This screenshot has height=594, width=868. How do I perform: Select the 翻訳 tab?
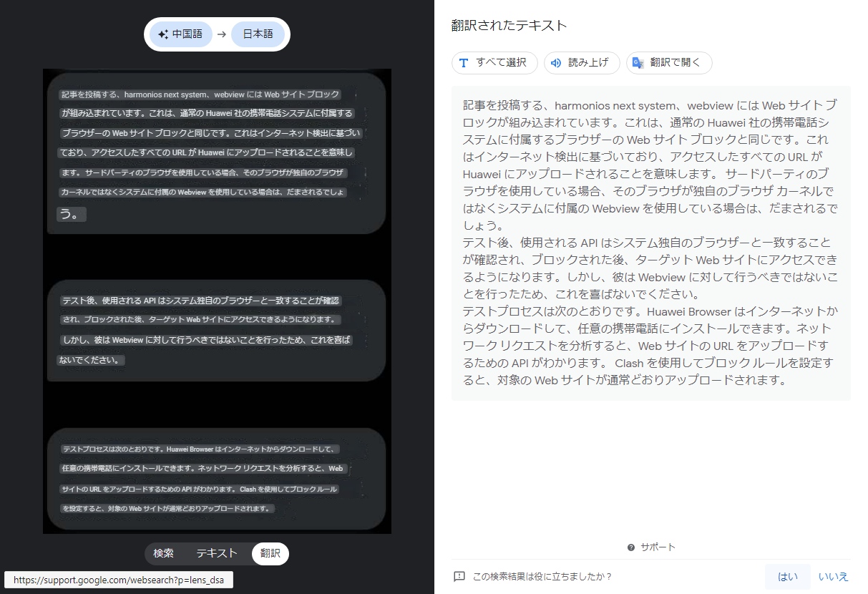(x=270, y=553)
